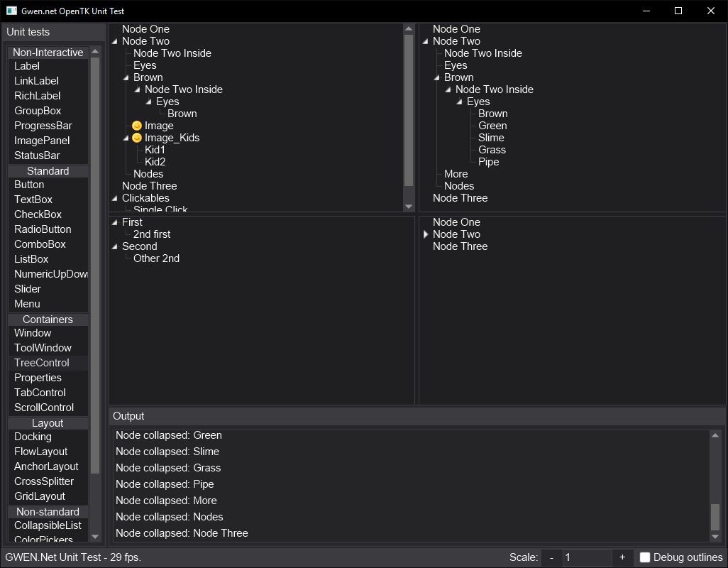
Task: Expand Node Two in bottom-right tree
Action: [x=426, y=234]
